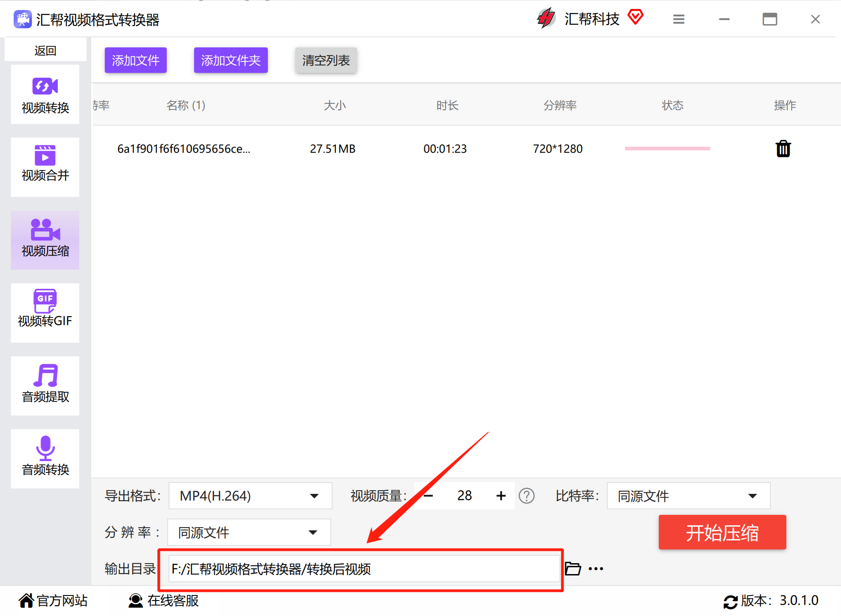This screenshot has height=616, width=841.
Task: Click the pink status progress bar
Action: [x=667, y=149]
